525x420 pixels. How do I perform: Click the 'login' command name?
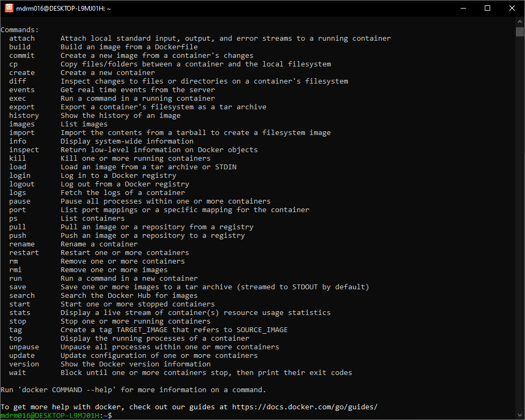point(20,176)
